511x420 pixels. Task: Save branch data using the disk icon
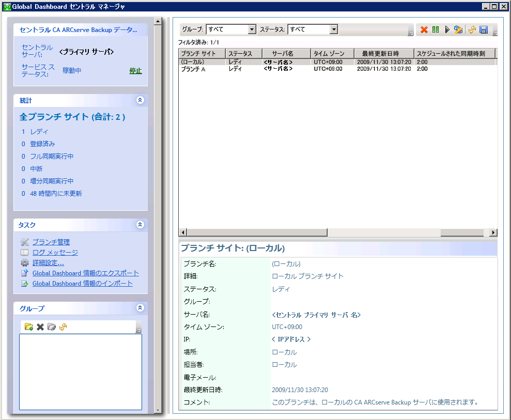[484, 29]
